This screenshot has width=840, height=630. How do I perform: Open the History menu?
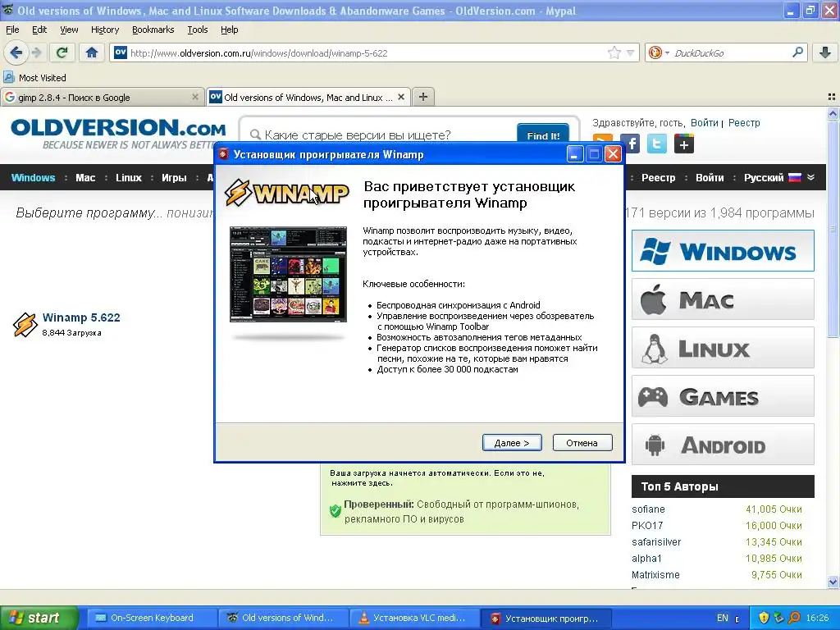(x=104, y=30)
